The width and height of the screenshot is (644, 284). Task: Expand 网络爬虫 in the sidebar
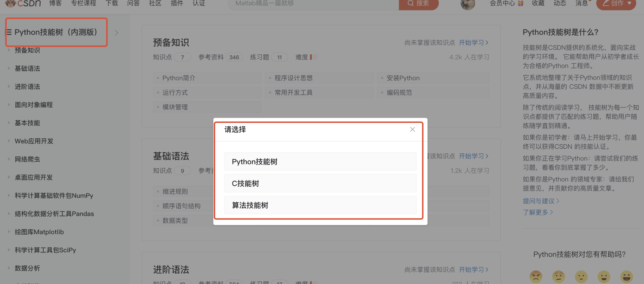pyautogui.click(x=9, y=159)
